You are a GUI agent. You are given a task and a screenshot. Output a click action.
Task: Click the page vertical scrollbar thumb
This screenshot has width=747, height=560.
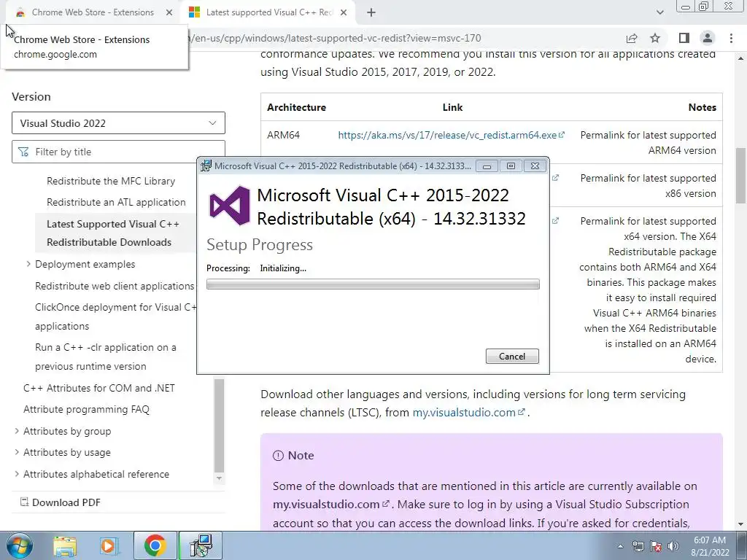click(741, 175)
